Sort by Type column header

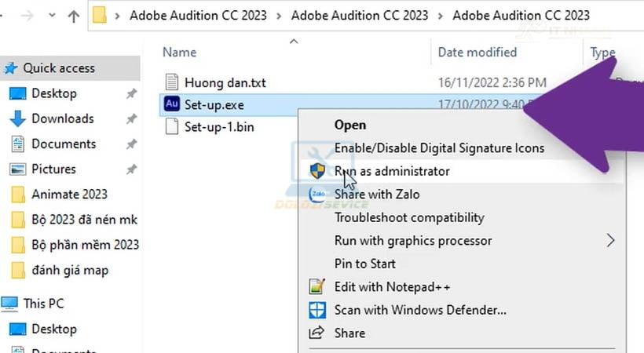(602, 52)
